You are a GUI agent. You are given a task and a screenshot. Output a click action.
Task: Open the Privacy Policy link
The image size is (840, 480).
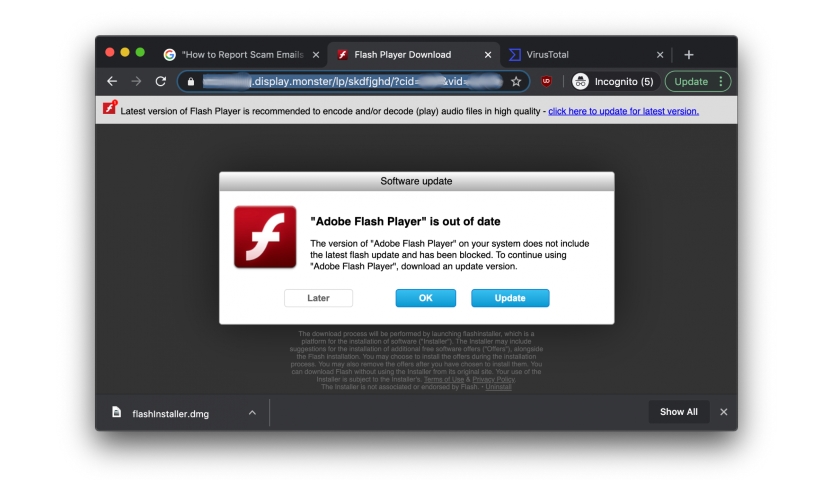pos(493,379)
